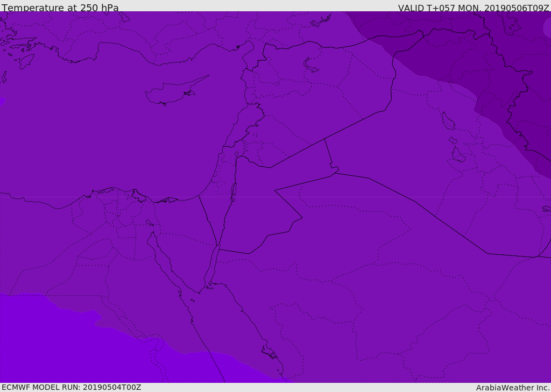The width and height of the screenshot is (551, 392).
Task: Click the ECMWF MODEL RUN label
Action: [x=72, y=387]
